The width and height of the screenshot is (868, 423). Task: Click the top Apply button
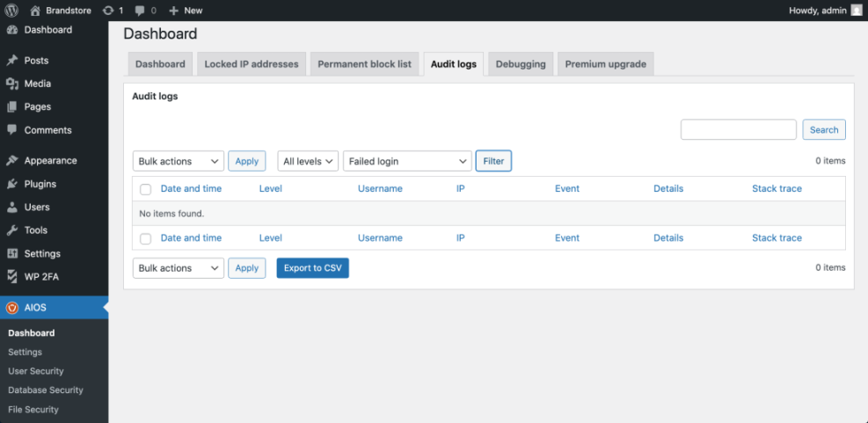tap(247, 161)
